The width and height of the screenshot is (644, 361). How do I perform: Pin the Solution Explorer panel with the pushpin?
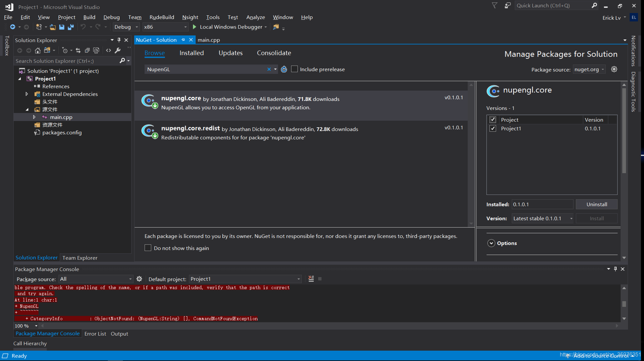click(119, 40)
